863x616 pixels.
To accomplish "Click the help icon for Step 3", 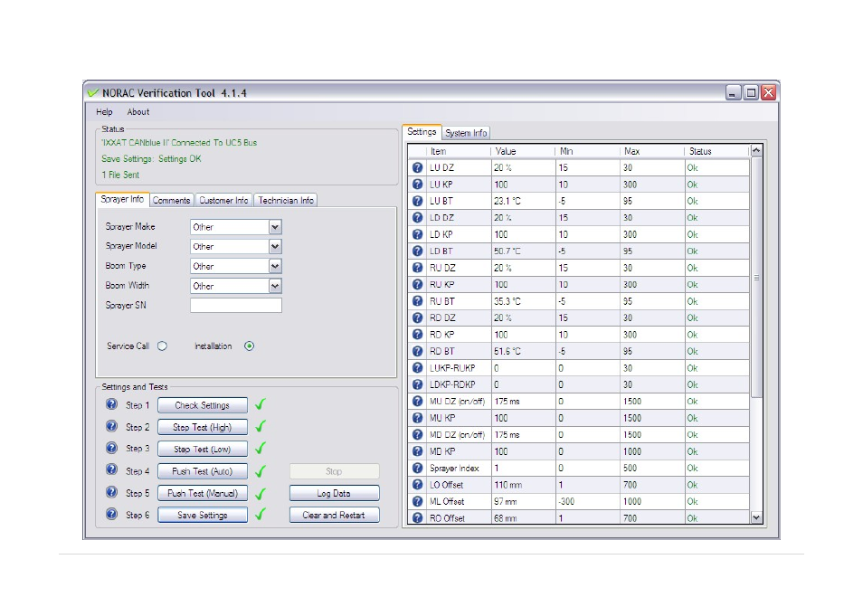I will (x=112, y=448).
